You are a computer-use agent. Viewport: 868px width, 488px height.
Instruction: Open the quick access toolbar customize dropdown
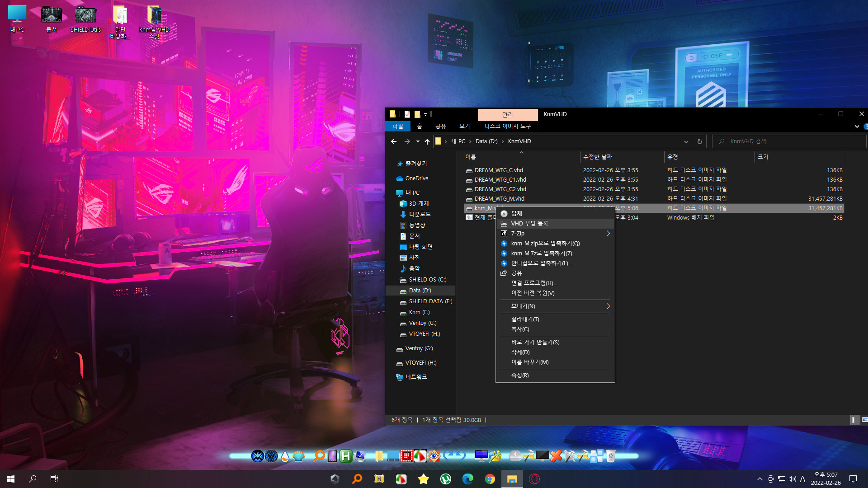pos(425,115)
